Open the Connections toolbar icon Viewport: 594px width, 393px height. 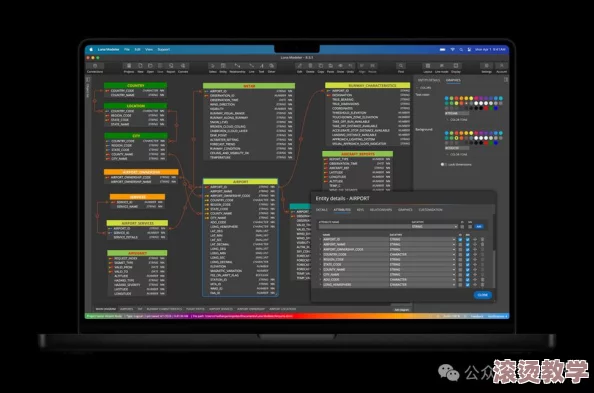tap(95, 66)
